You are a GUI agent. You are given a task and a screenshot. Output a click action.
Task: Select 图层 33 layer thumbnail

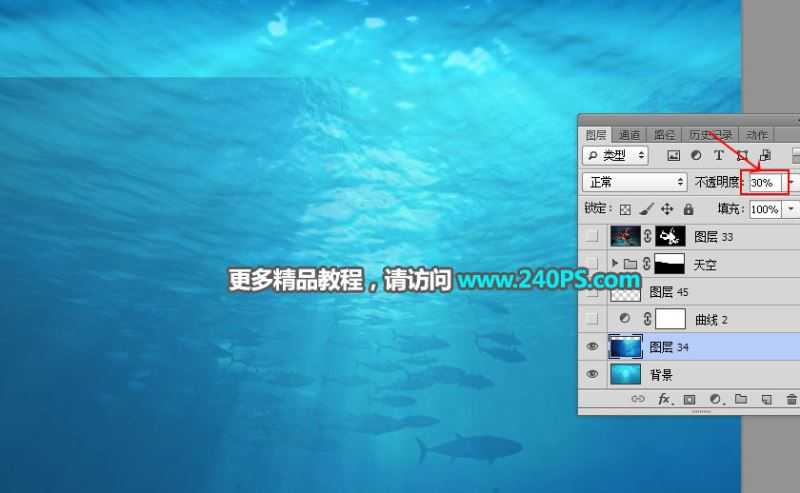[626, 236]
